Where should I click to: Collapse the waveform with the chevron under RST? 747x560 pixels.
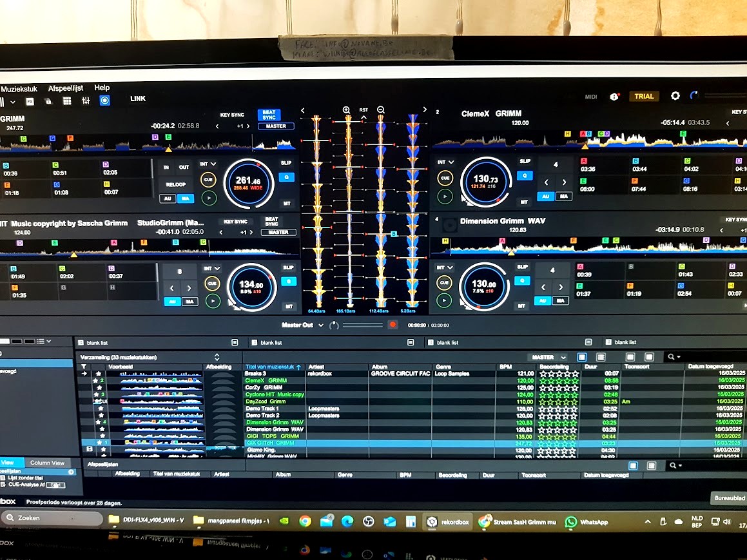tap(364, 117)
